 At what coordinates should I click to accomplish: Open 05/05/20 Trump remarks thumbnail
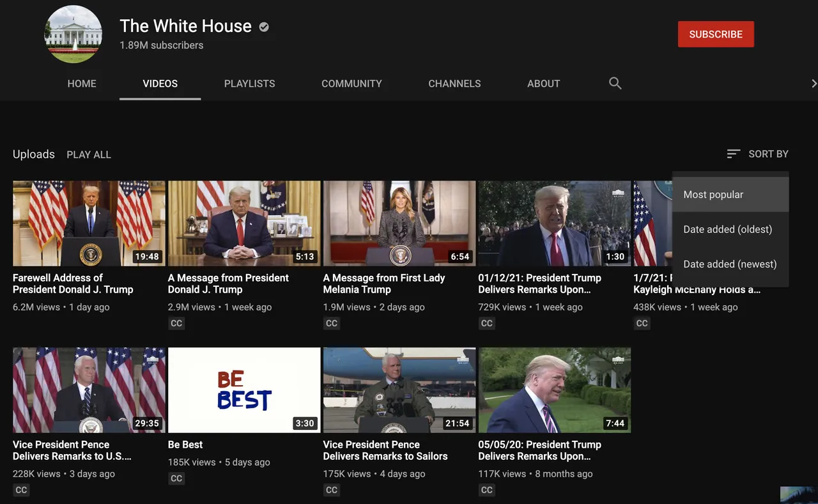(x=555, y=390)
